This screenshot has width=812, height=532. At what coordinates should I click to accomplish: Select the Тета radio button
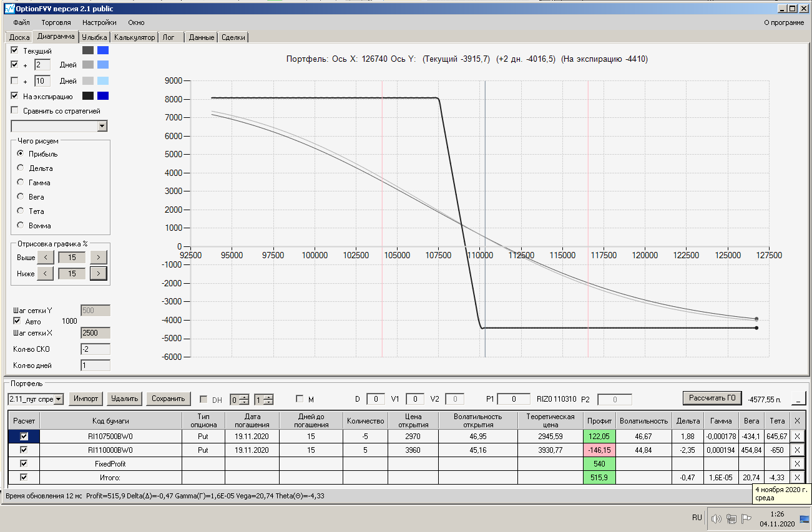(x=21, y=211)
